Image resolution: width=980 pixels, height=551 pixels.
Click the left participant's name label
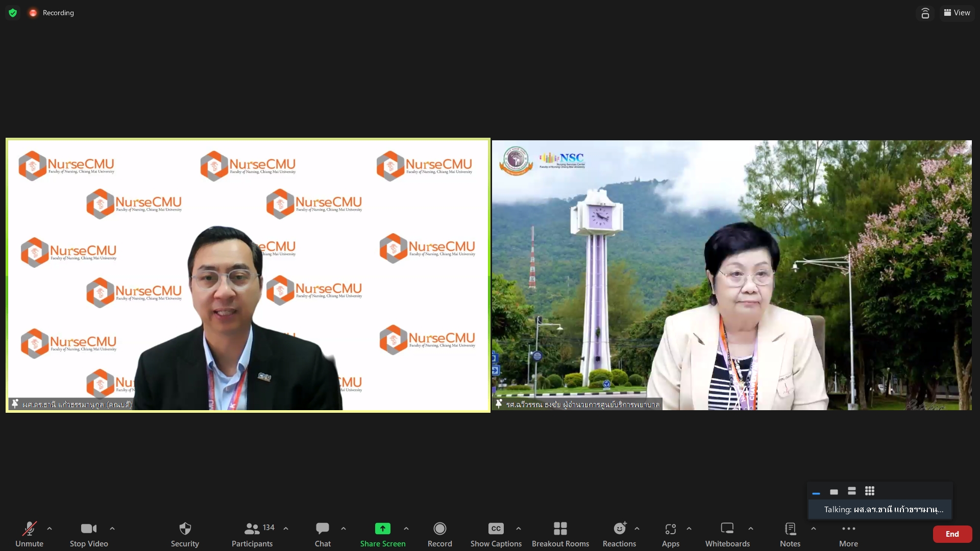coord(77,405)
